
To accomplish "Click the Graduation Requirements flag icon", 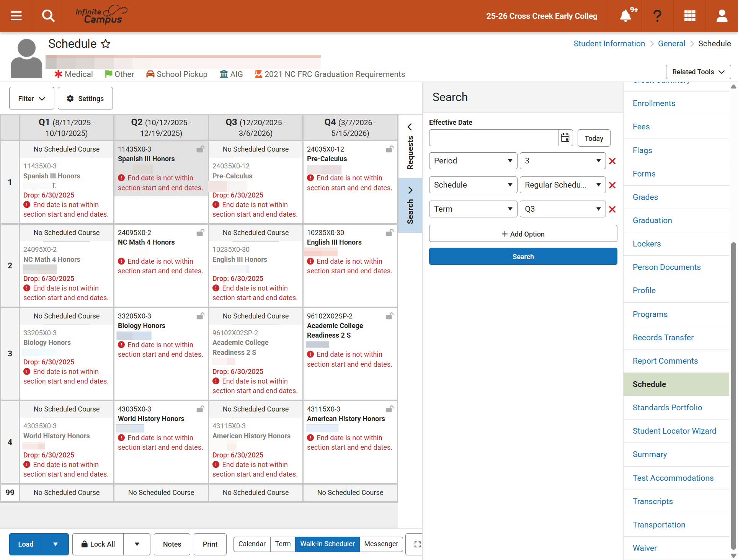I will pos(259,74).
